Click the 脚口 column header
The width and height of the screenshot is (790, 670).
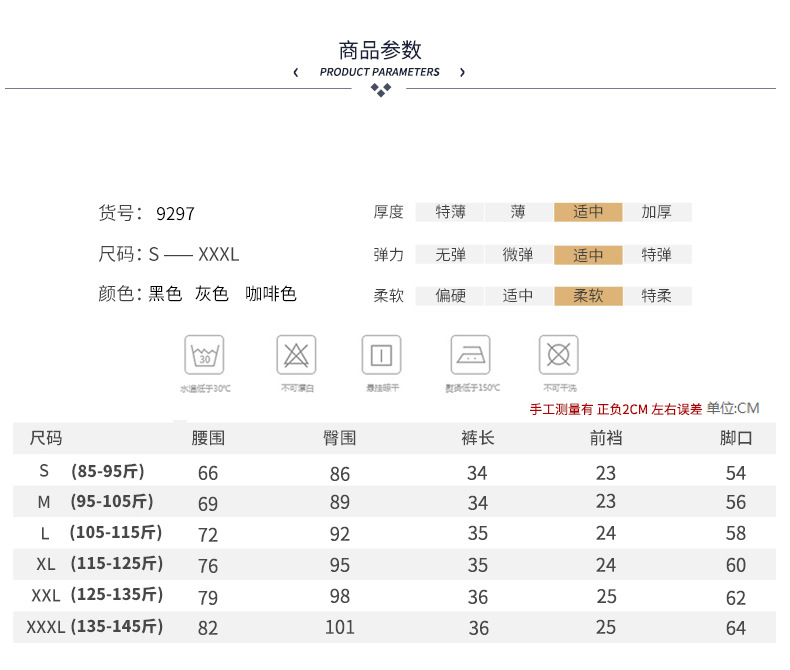735,438
